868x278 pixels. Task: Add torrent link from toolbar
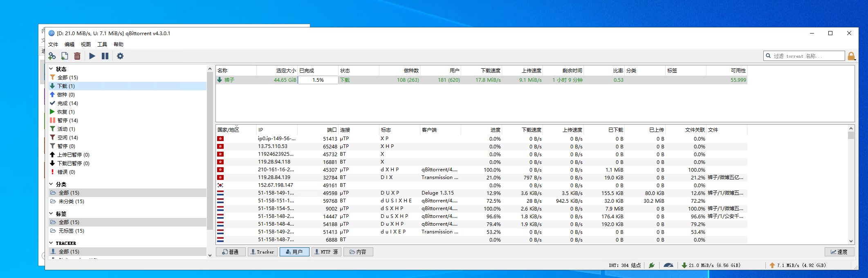click(x=52, y=56)
